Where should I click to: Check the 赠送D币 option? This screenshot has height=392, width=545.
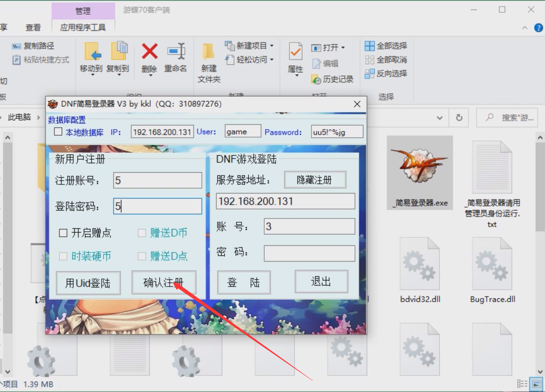coord(141,233)
